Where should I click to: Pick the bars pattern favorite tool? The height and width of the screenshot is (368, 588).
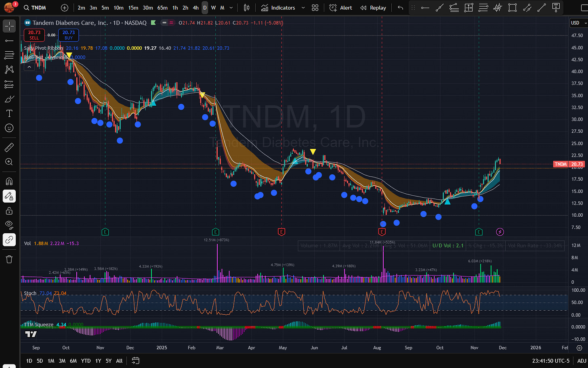click(x=498, y=7)
